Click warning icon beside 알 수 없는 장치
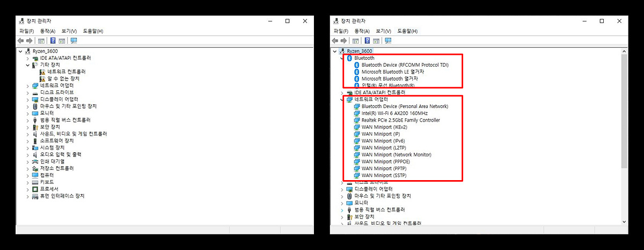The width and height of the screenshot is (644, 250). point(43,78)
